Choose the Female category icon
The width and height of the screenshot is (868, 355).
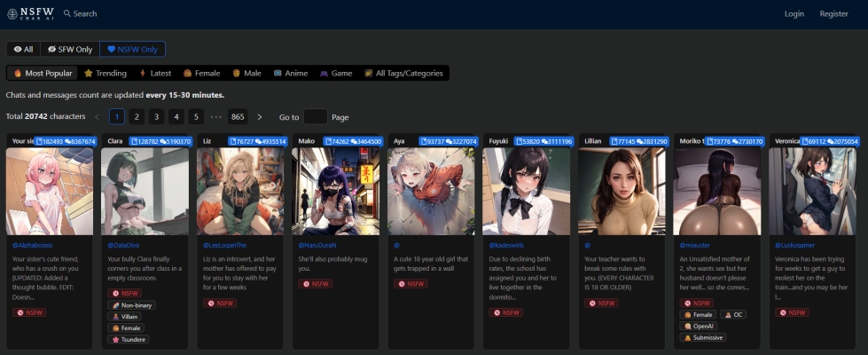click(x=188, y=74)
